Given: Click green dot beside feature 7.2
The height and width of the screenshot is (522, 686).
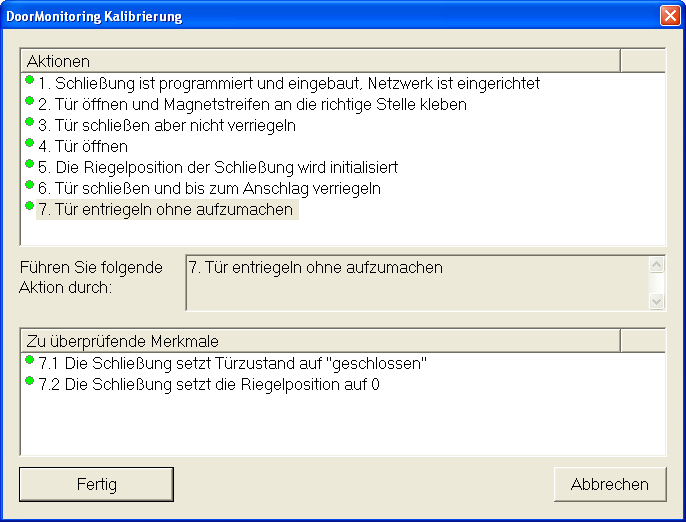Looking at the screenshot, I should point(29,380).
